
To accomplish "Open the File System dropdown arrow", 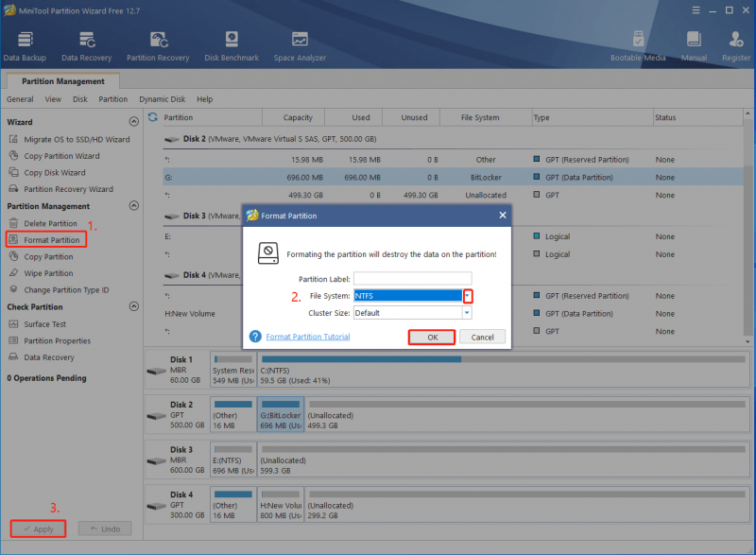I will [467, 296].
